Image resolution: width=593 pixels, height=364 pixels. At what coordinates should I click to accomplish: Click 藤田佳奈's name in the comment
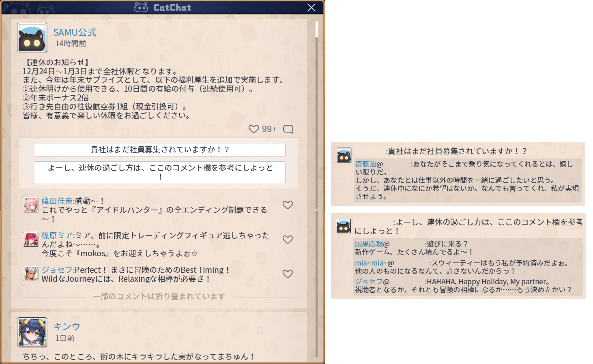(57, 201)
